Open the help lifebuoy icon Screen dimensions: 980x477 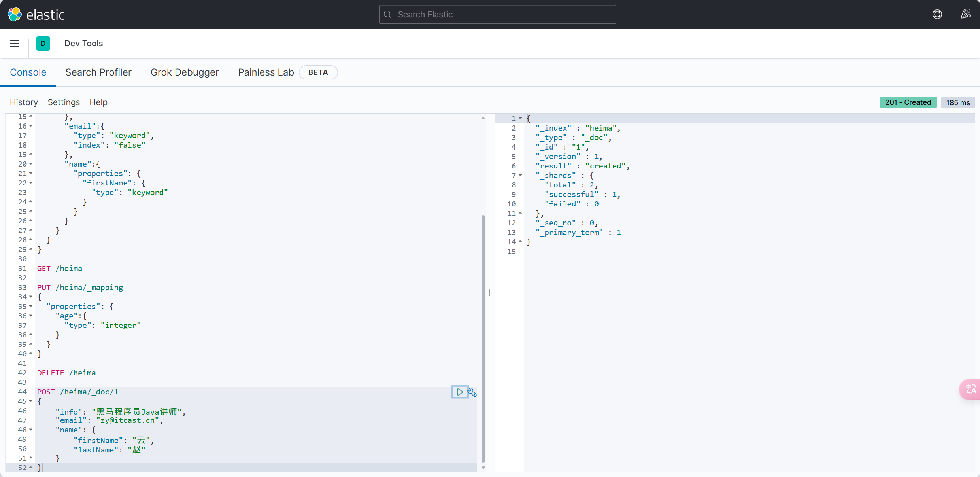point(937,15)
